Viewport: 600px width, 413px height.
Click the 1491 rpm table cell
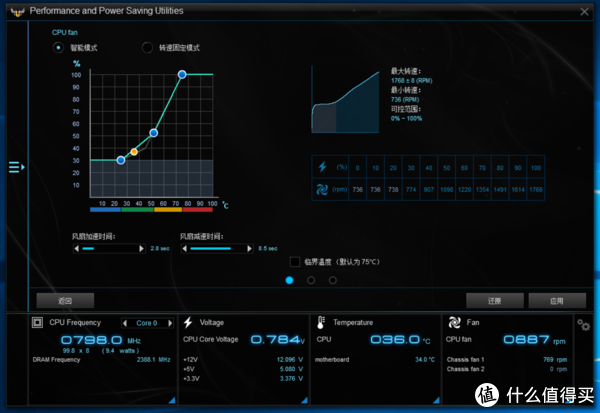[500, 189]
